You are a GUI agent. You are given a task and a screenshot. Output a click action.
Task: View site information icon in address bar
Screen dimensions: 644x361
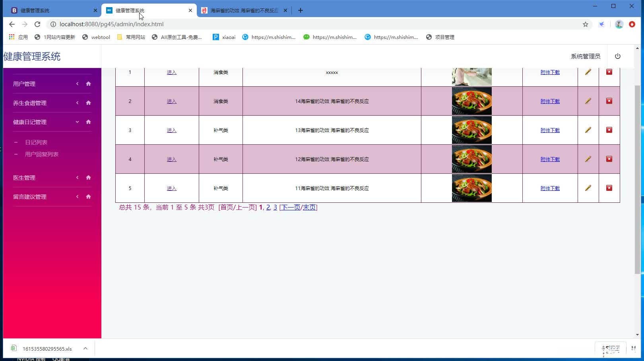(x=53, y=24)
